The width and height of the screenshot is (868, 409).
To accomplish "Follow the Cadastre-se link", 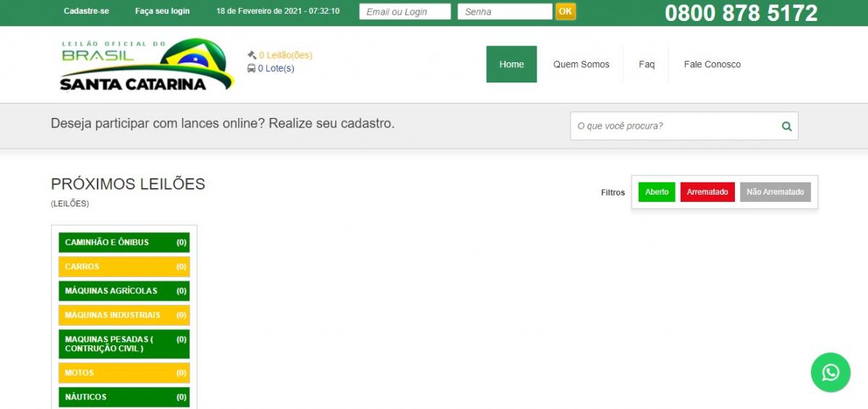I will 86,12.
